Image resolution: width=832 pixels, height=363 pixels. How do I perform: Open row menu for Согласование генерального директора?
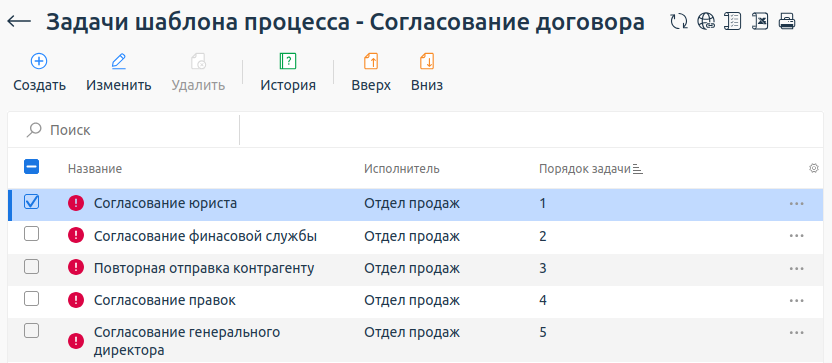pyautogui.click(x=796, y=333)
